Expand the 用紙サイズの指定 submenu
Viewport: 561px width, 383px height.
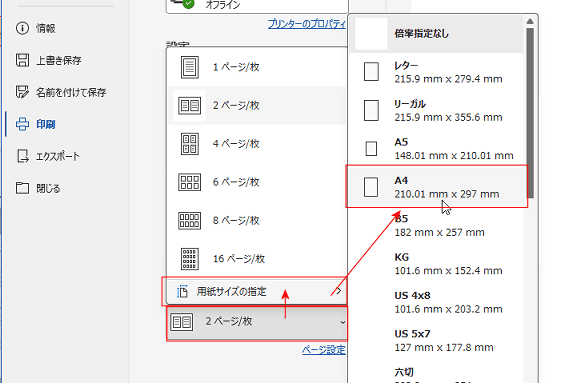tap(257, 291)
